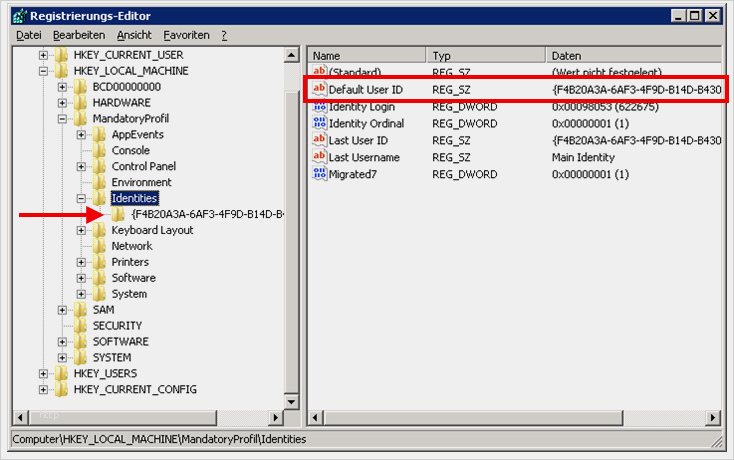The height and width of the screenshot is (460, 734).
Task: Collapse the Identities key
Action: click(x=82, y=199)
